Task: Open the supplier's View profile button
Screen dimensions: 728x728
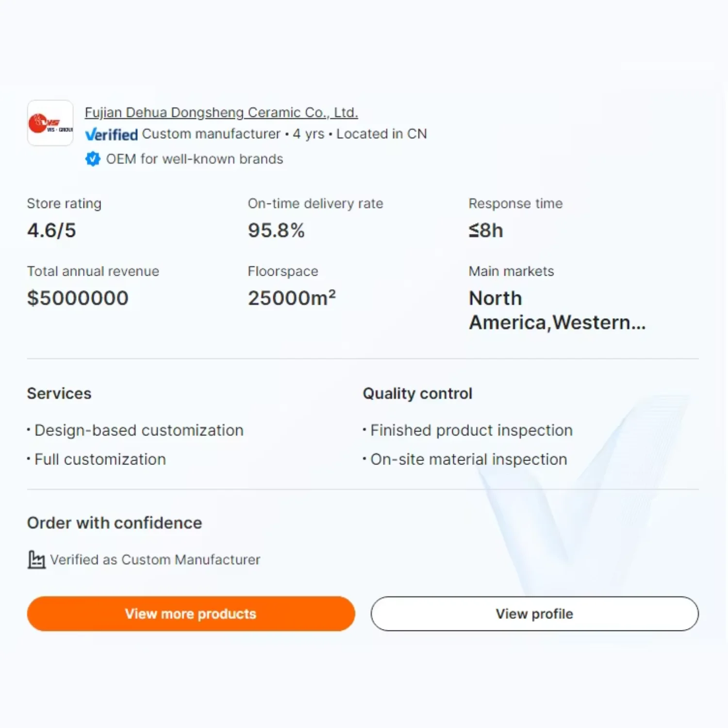Action: point(534,614)
